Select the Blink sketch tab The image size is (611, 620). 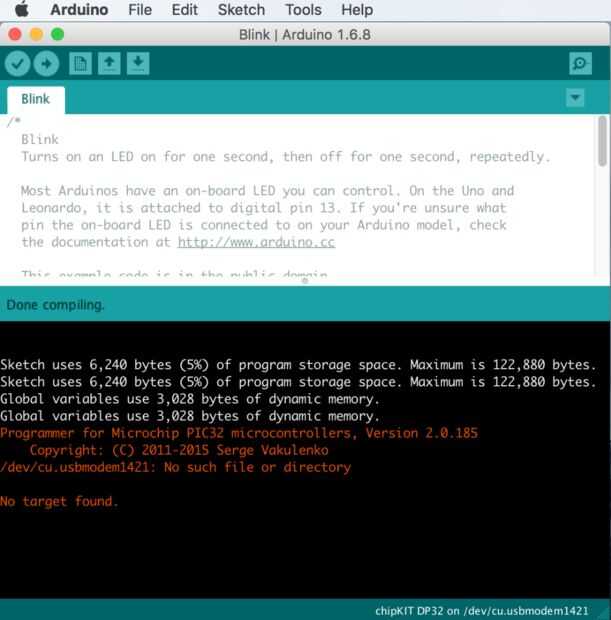[36, 99]
